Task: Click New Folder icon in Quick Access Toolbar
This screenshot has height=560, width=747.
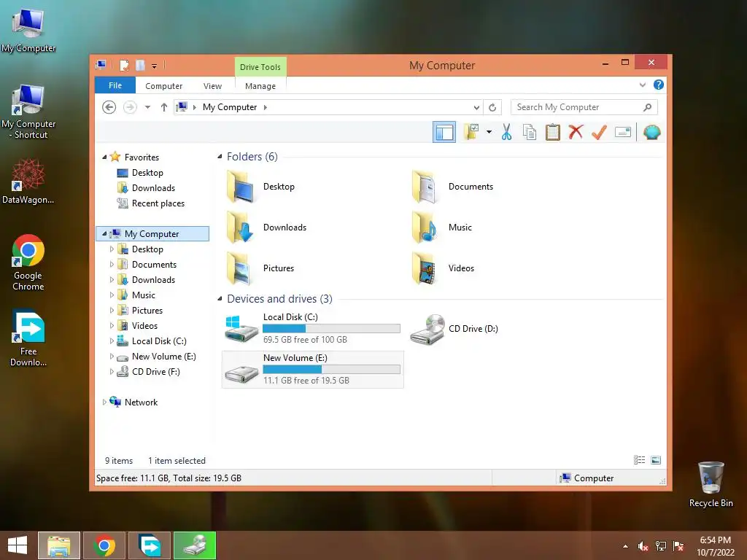Action: (x=140, y=65)
